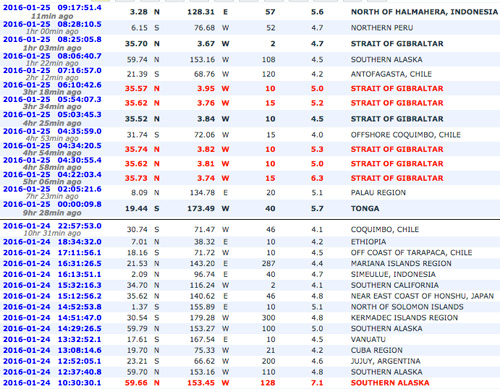The height and width of the screenshot is (389, 500).
Task: Open the 13:08:14.6 Cuba Region event link
Action: (52, 350)
